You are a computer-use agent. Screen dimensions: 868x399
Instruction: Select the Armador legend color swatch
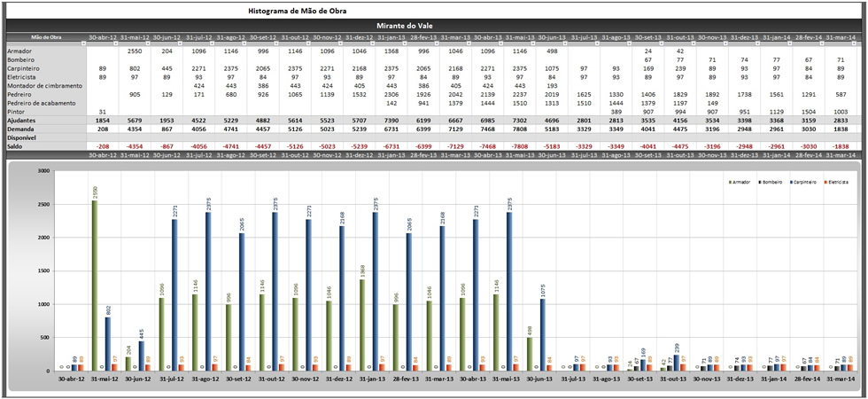pyautogui.click(x=729, y=182)
